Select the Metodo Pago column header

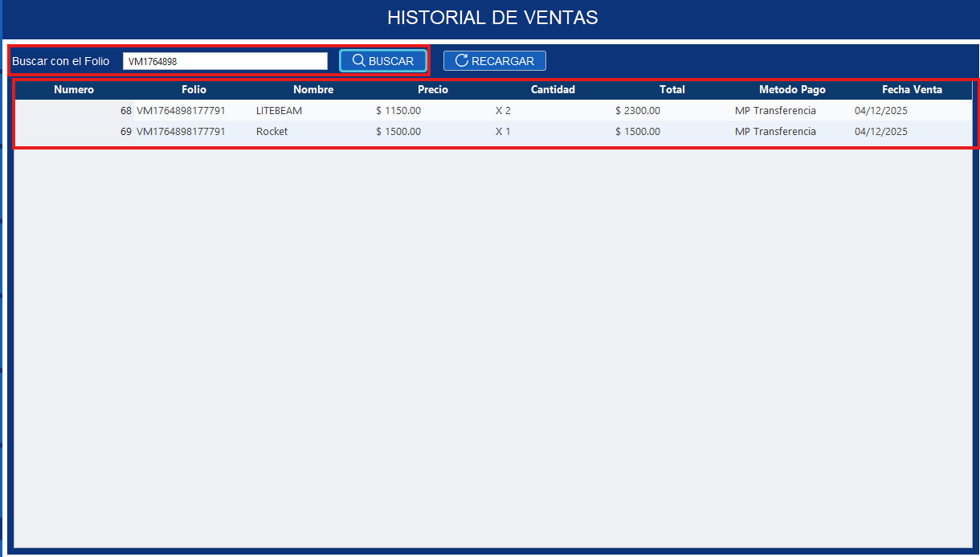[x=792, y=89]
